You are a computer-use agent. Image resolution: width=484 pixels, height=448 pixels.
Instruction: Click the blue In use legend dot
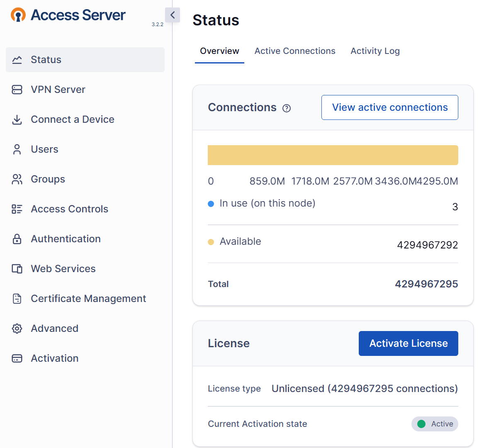[211, 204]
